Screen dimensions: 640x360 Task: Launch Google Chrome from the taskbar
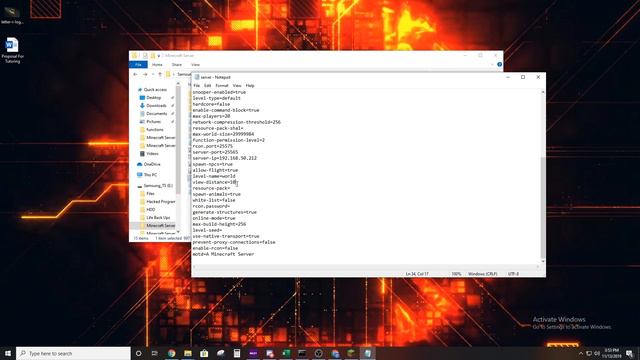171,353
